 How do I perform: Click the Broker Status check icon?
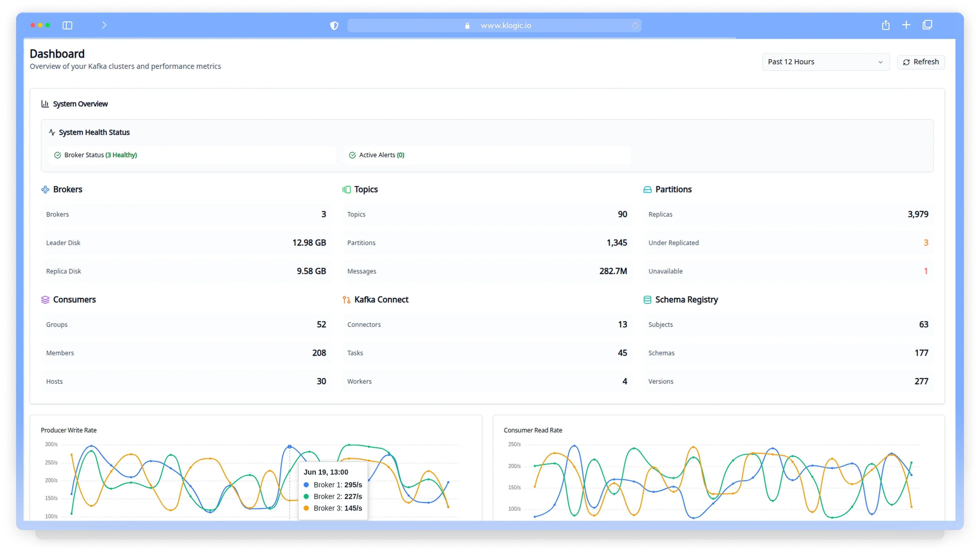click(58, 155)
